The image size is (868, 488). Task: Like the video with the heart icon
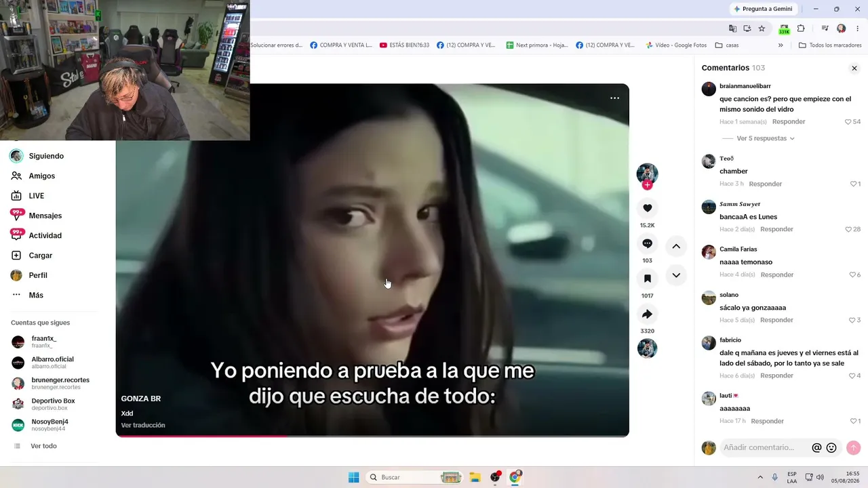pyautogui.click(x=647, y=208)
